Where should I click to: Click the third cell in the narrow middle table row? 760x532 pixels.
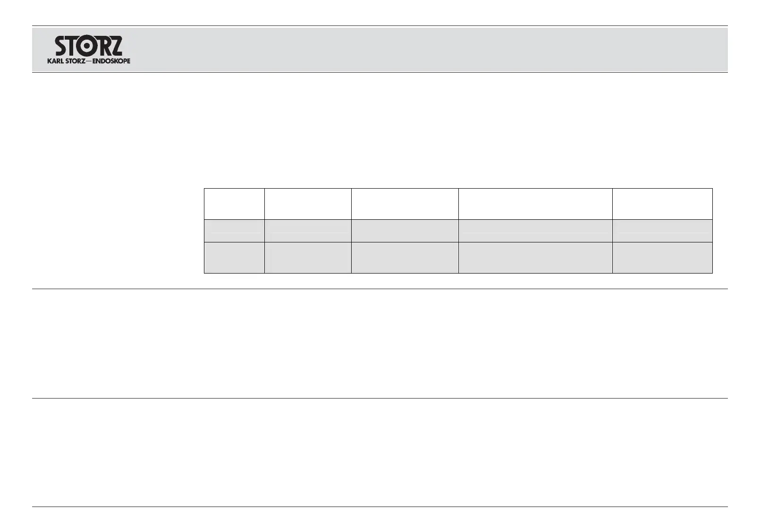(x=405, y=231)
